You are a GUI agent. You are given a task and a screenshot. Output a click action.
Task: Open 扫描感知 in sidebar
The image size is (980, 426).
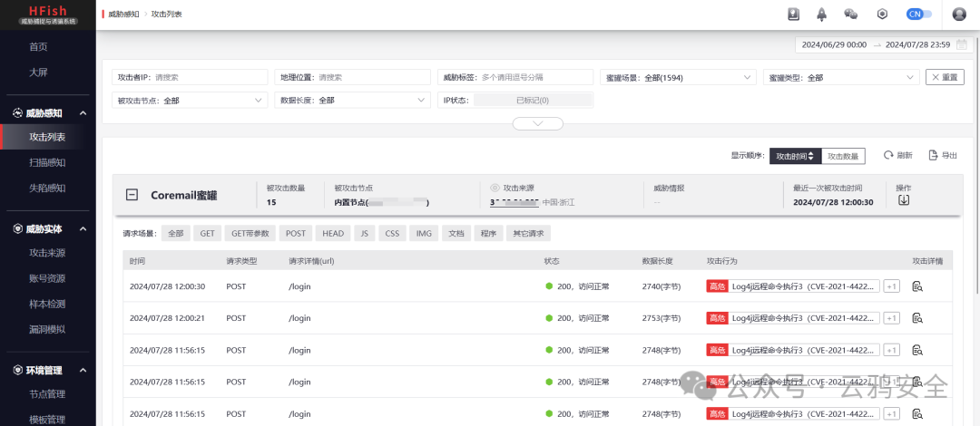[x=47, y=162]
